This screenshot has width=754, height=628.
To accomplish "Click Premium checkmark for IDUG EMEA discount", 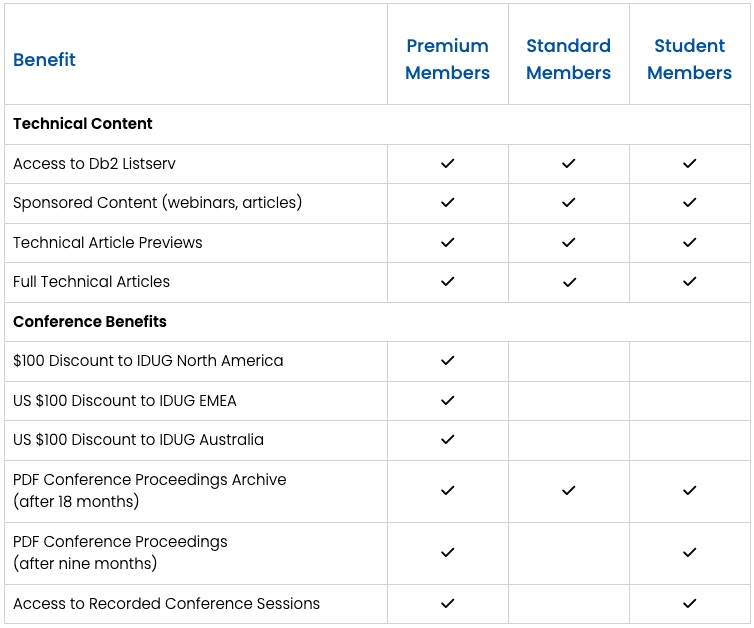I will coord(447,400).
